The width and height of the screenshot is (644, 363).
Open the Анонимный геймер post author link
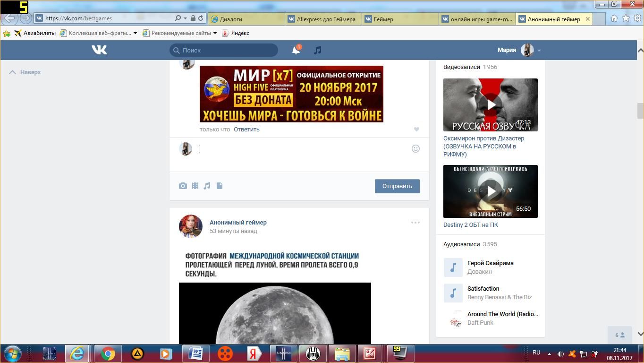pyautogui.click(x=238, y=222)
